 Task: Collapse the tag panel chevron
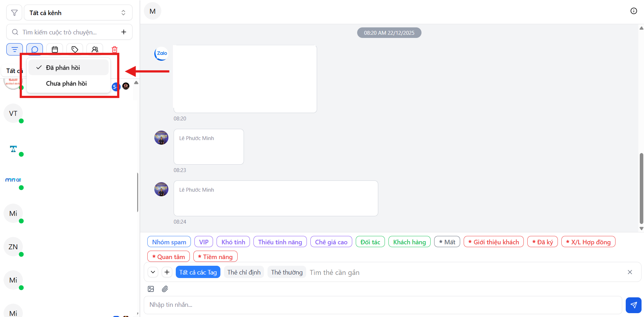(x=153, y=272)
